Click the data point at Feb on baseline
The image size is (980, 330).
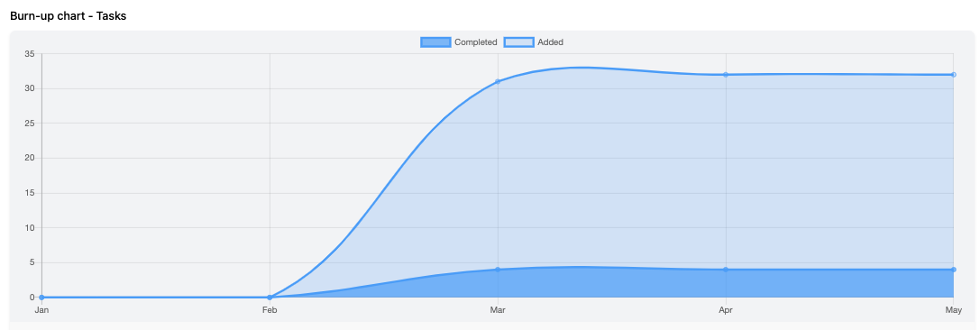click(270, 298)
